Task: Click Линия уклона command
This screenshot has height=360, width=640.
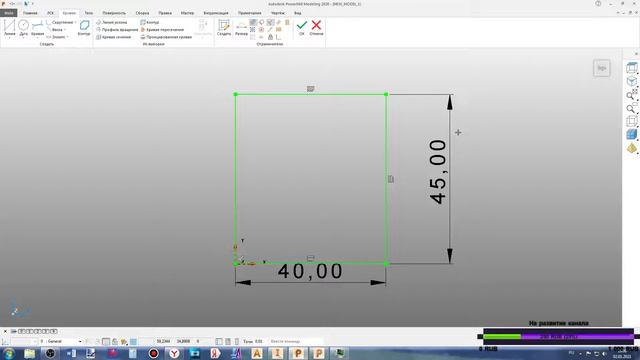Action: pyautogui.click(x=112, y=22)
